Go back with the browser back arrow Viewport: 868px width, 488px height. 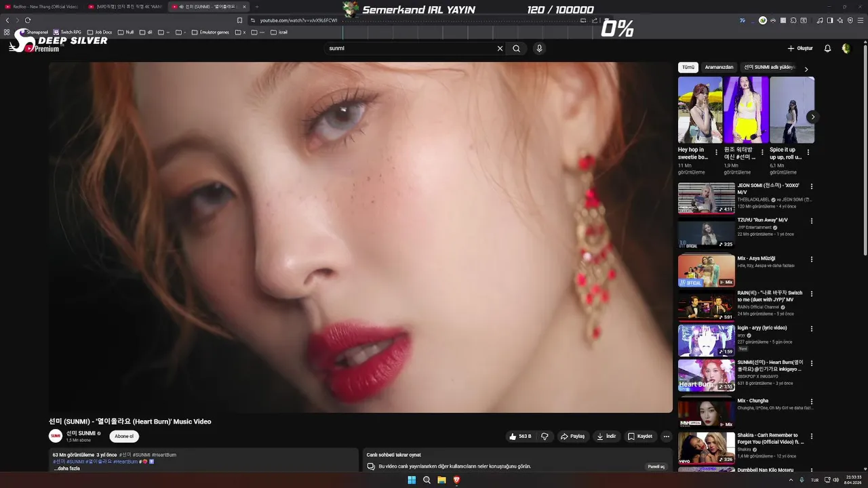coord(7,20)
